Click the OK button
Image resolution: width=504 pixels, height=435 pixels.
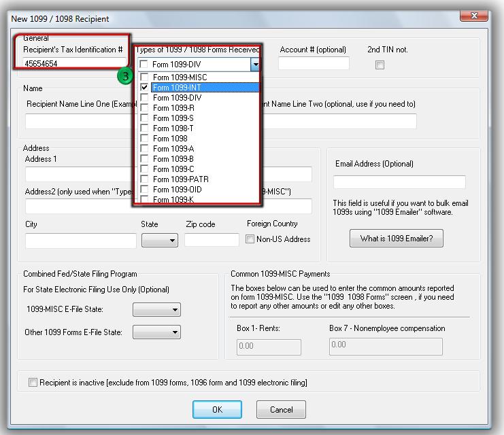click(x=217, y=409)
